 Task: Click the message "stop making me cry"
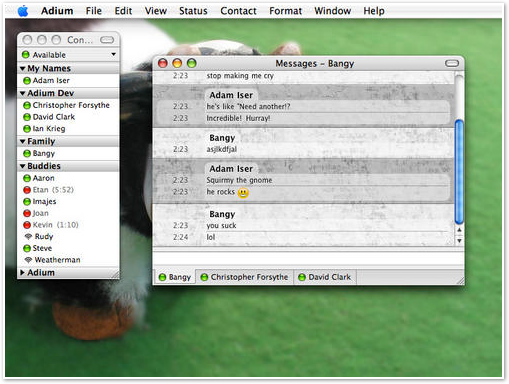(x=240, y=76)
